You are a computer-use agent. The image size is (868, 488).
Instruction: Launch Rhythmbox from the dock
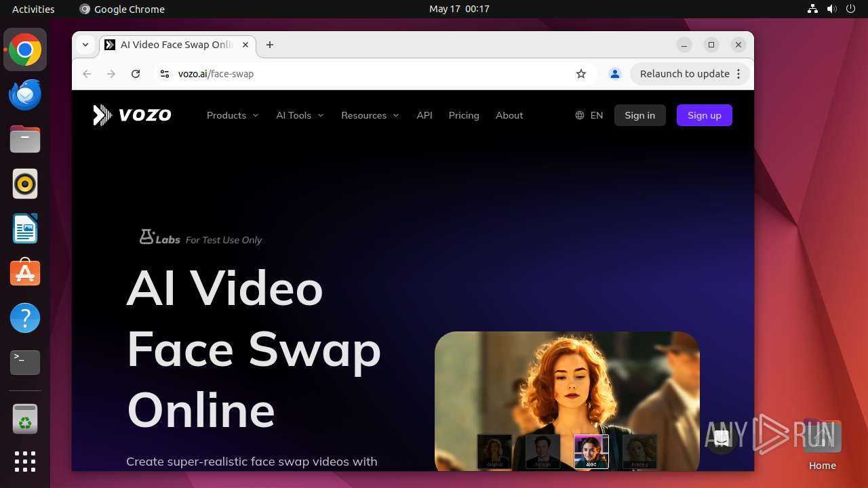(x=25, y=184)
